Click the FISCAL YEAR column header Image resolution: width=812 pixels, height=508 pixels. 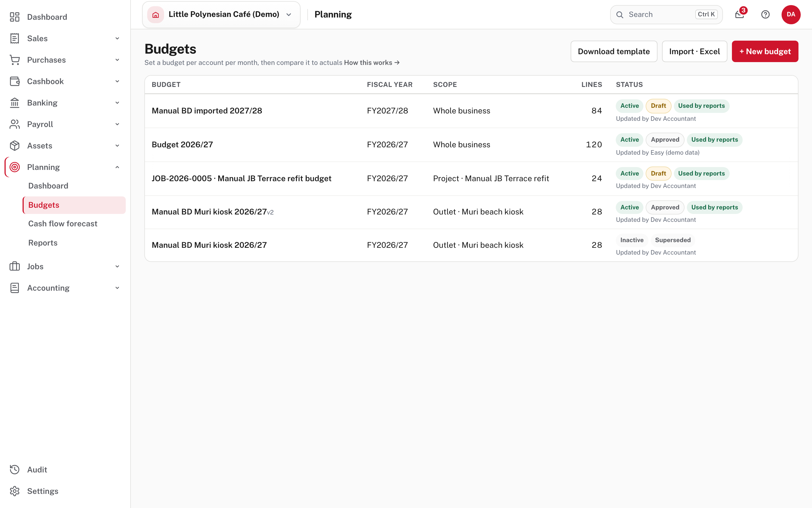390,85
